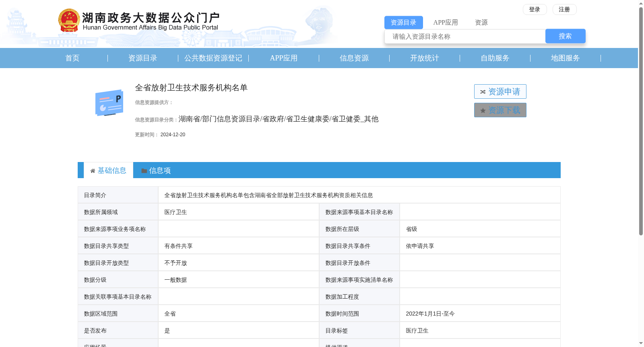
Task: Click the 有条件共享 sharing type value
Action: 178,246
